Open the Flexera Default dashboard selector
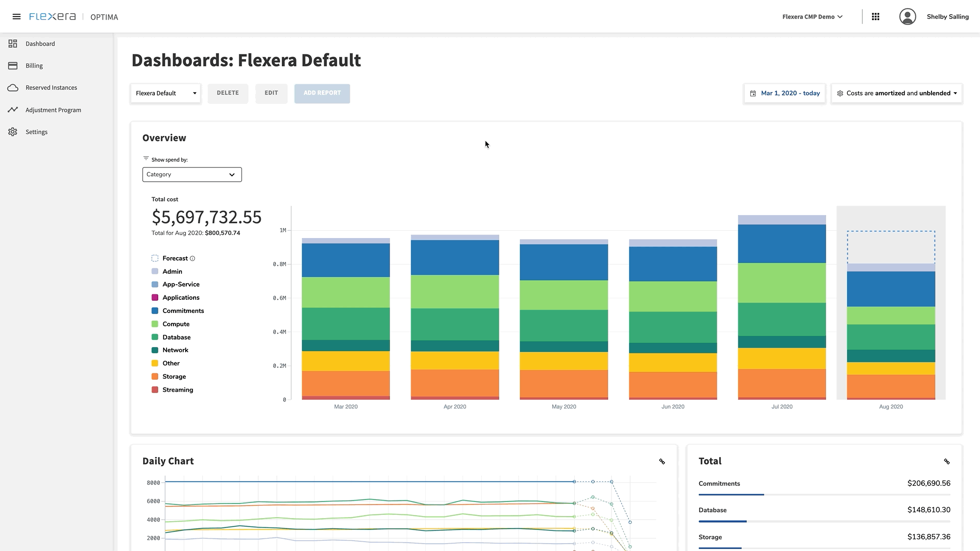 166,93
